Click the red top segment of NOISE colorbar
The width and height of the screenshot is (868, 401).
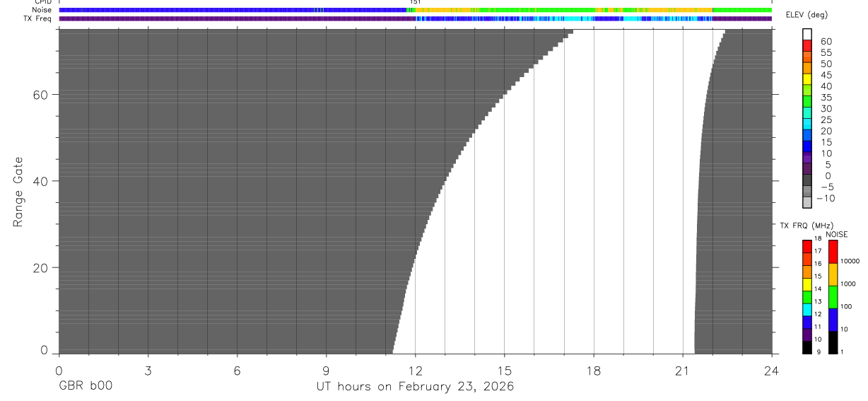pos(833,252)
